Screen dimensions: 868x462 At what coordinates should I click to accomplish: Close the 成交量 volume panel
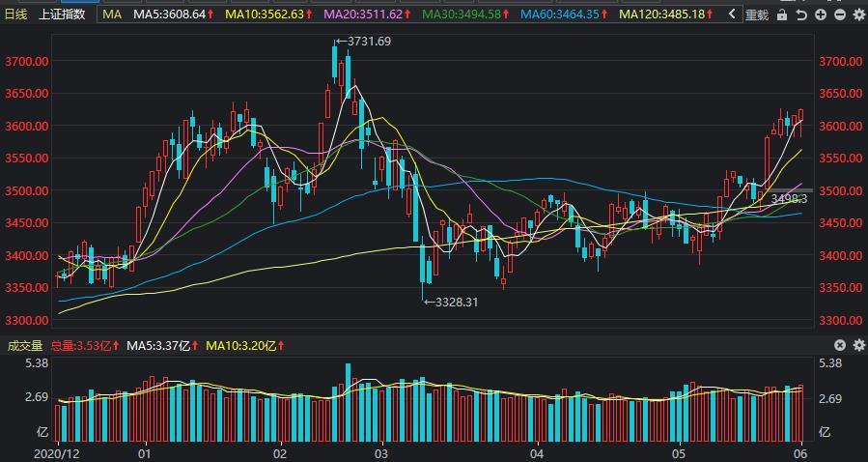[x=840, y=345]
